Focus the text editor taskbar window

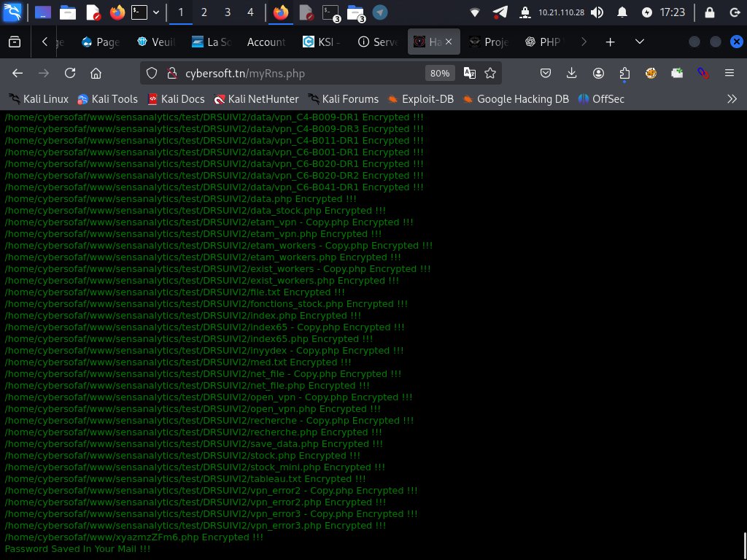point(306,12)
